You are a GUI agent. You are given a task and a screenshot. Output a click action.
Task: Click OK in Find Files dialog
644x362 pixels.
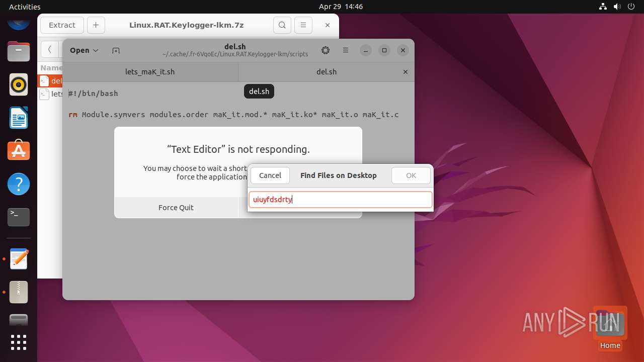point(411,175)
